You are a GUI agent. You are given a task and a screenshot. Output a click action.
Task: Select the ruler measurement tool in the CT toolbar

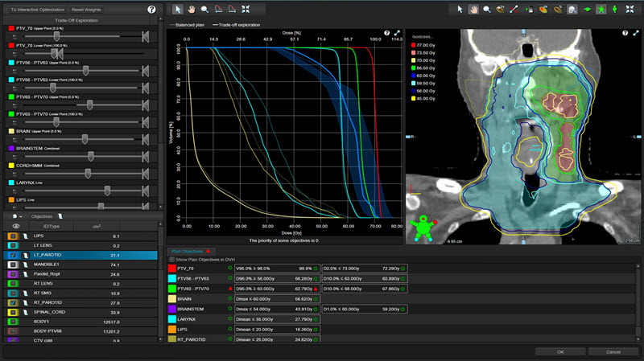click(513, 9)
